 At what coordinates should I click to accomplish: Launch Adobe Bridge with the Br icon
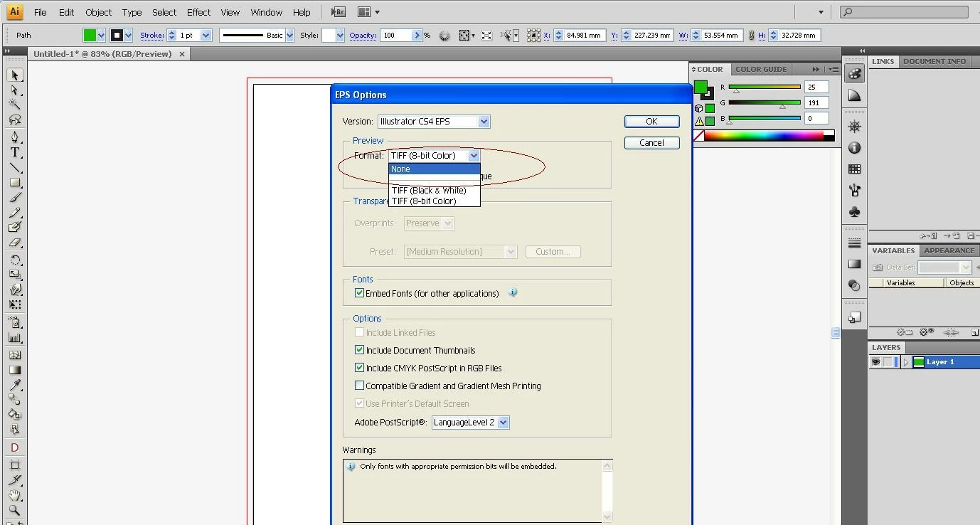[339, 12]
